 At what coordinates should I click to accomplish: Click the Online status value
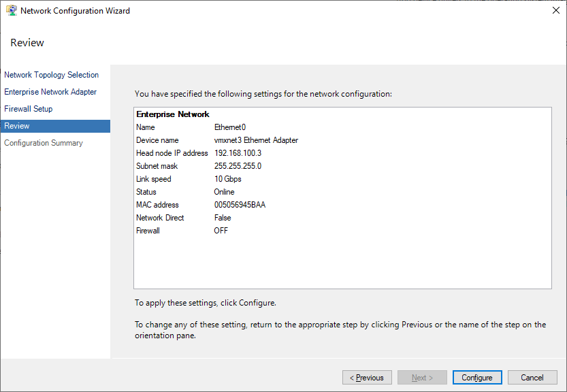point(226,192)
